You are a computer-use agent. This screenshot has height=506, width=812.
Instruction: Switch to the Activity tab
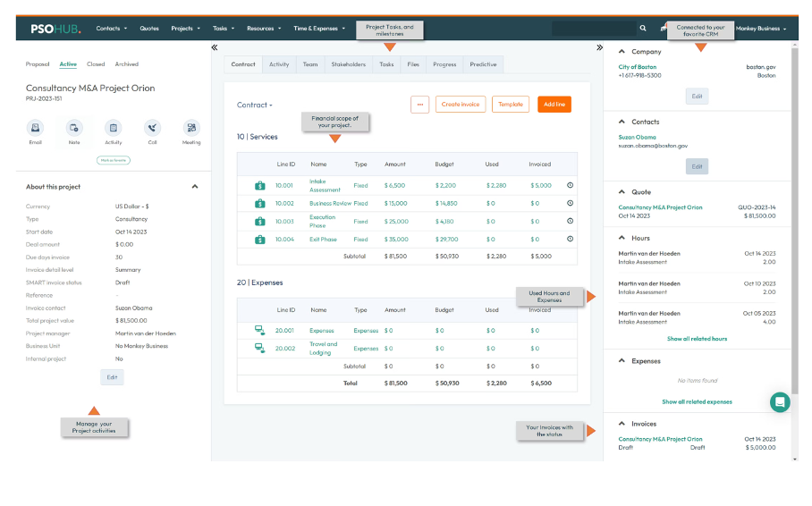point(279,64)
